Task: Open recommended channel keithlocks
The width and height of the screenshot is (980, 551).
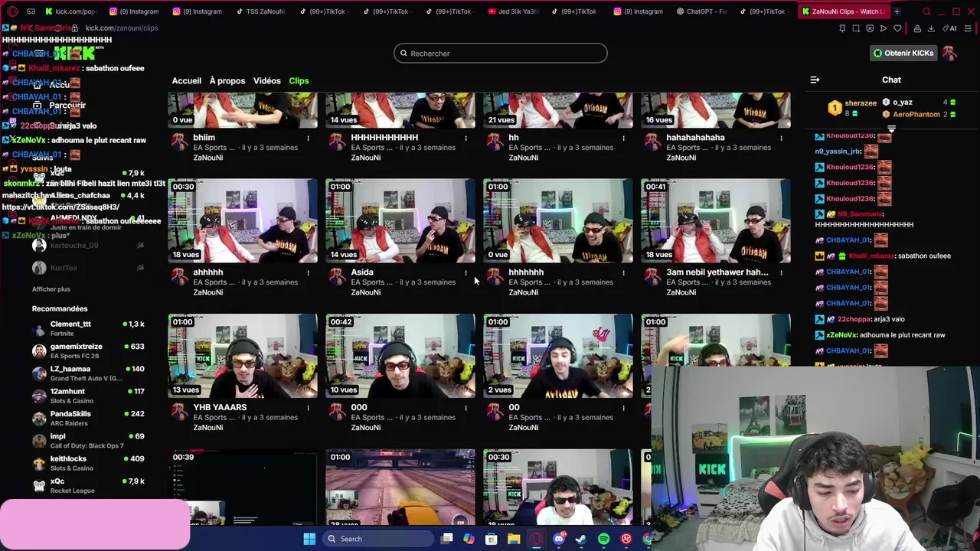Action: (x=88, y=463)
